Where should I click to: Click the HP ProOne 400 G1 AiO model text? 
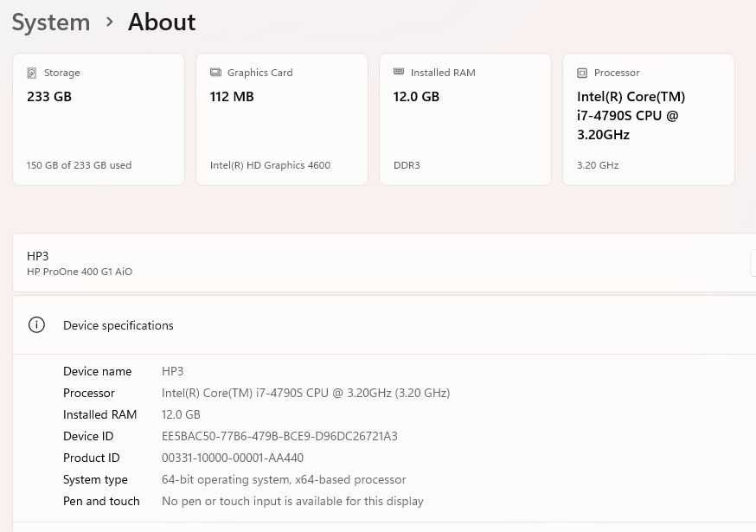click(80, 272)
